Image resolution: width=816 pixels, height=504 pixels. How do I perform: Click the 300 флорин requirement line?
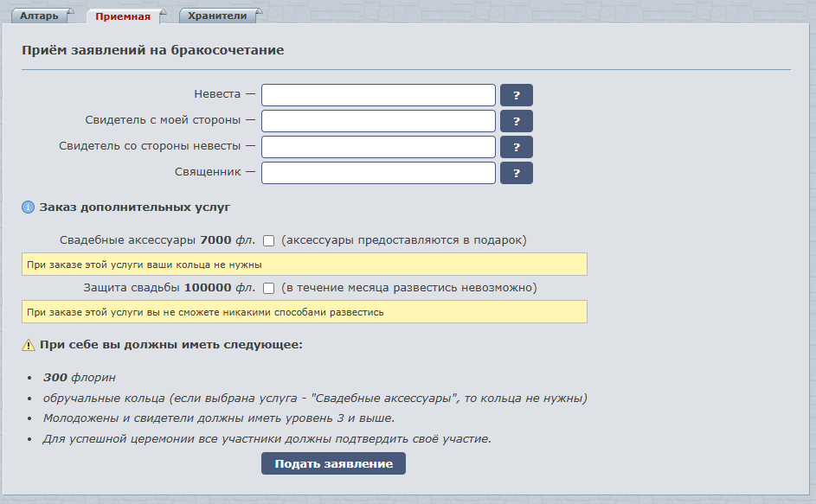click(80, 378)
